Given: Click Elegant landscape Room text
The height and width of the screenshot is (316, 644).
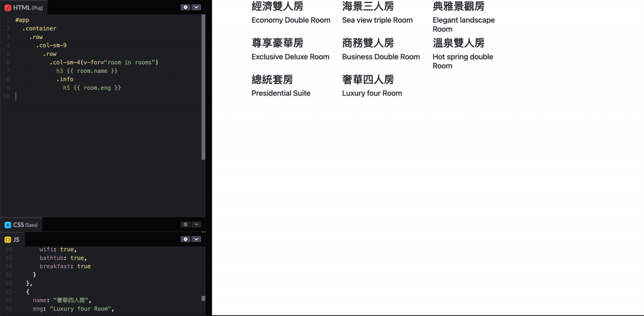Looking at the screenshot, I should pyautogui.click(x=464, y=25).
